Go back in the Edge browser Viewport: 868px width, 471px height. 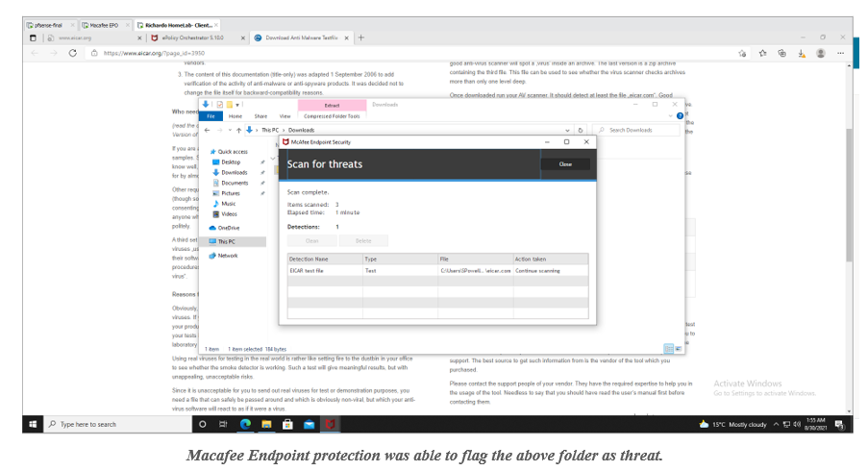coord(35,53)
